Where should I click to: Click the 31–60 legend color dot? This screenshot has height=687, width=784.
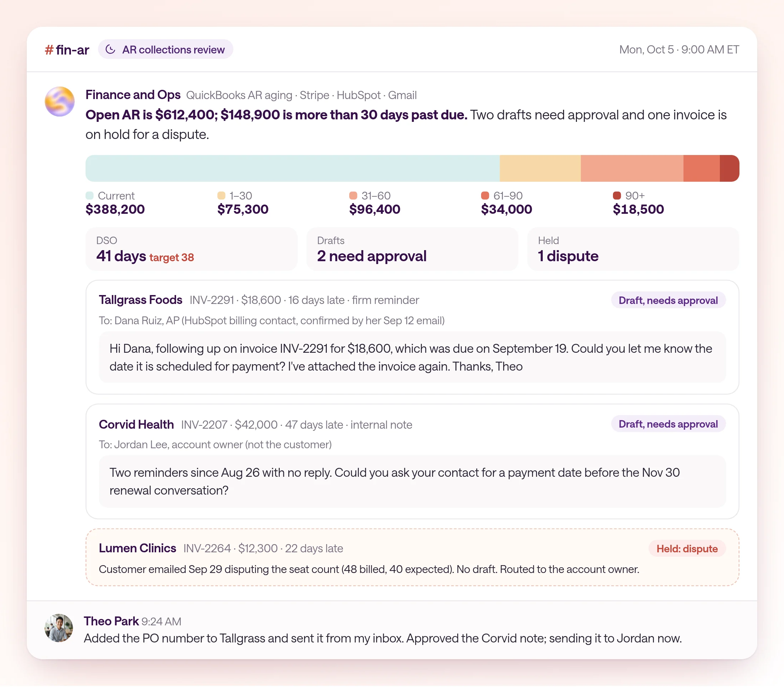pos(353,196)
